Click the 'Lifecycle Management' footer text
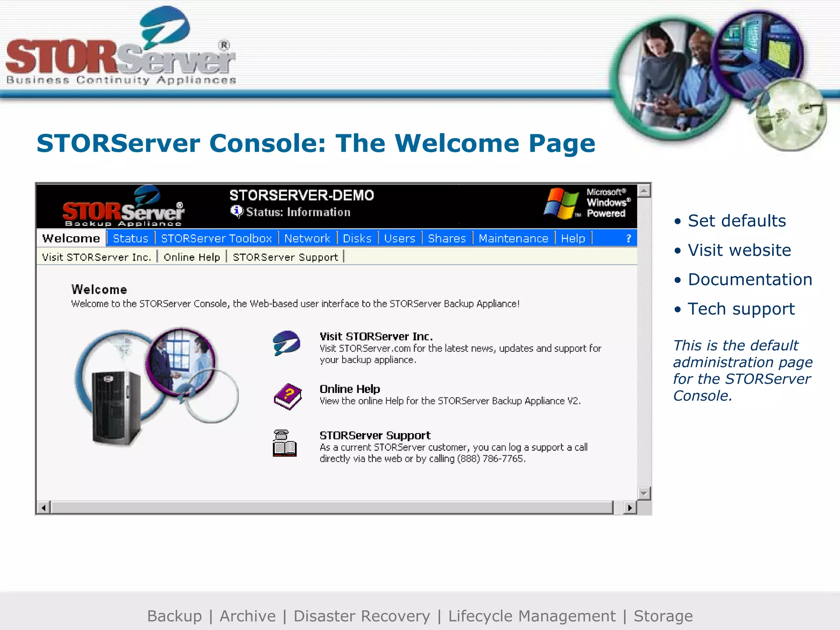This screenshot has height=630, width=840. pyautogui.click(x=532, y=616)
